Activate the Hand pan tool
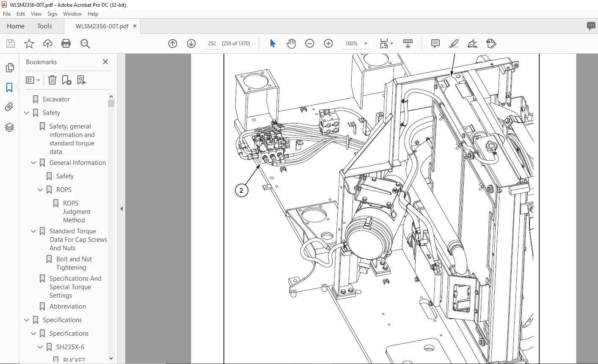This screenshot has height=364, width=598. click(291, 44)
